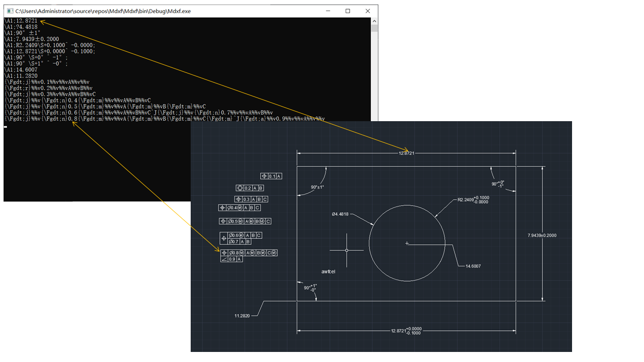This screenshot has height=362, width=644.
Task: Click the 90°±1° angle dimension in drawing
Action: [317, 187]
